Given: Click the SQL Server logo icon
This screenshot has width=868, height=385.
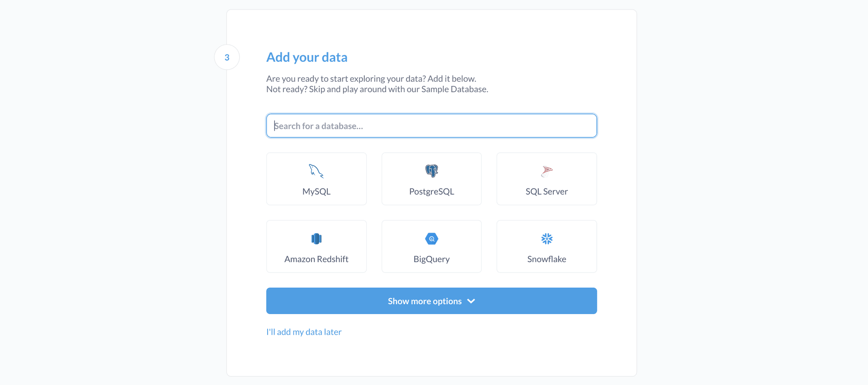Looking at the screenshot, I should [547, 171].
